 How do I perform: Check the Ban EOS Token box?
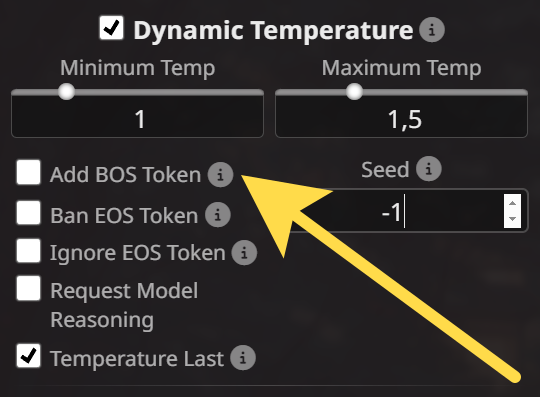click(28, 212)
